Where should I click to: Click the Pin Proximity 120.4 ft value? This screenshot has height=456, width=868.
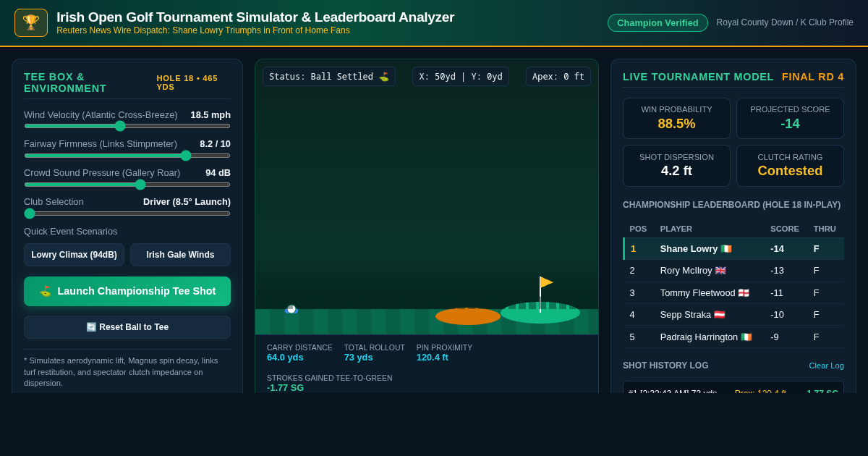[x=433, y=358]
